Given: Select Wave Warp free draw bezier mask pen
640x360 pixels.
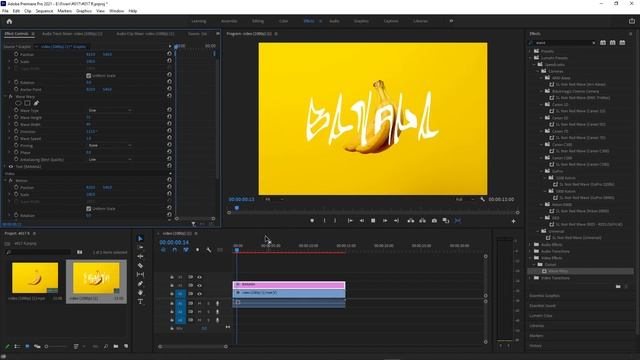Looking at the screenshot, I should point(36,103).
